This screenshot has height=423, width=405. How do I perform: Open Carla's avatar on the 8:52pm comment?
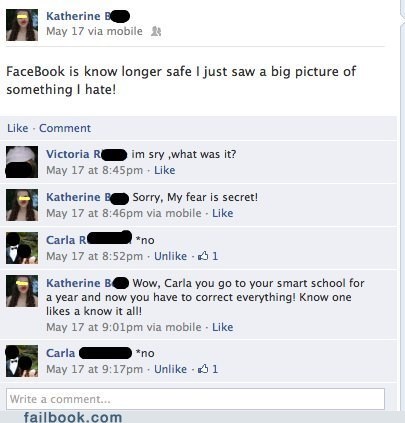[x=22, y=248]
